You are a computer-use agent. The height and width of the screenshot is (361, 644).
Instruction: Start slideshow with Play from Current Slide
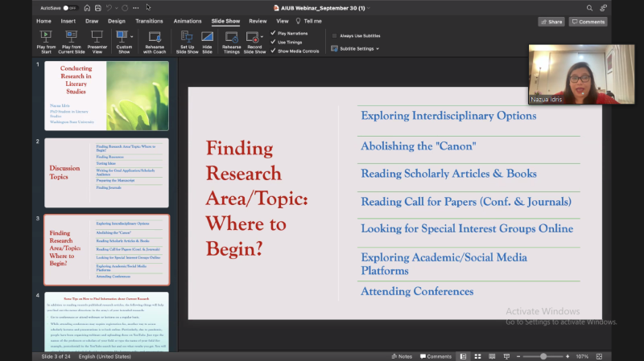72,36
